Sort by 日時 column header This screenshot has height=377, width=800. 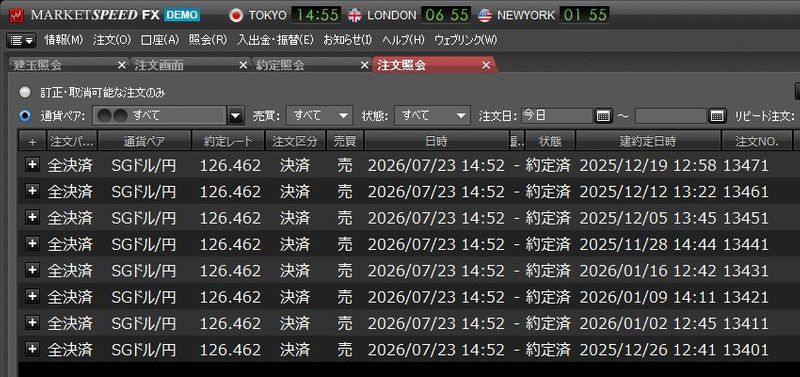(436, 141)
